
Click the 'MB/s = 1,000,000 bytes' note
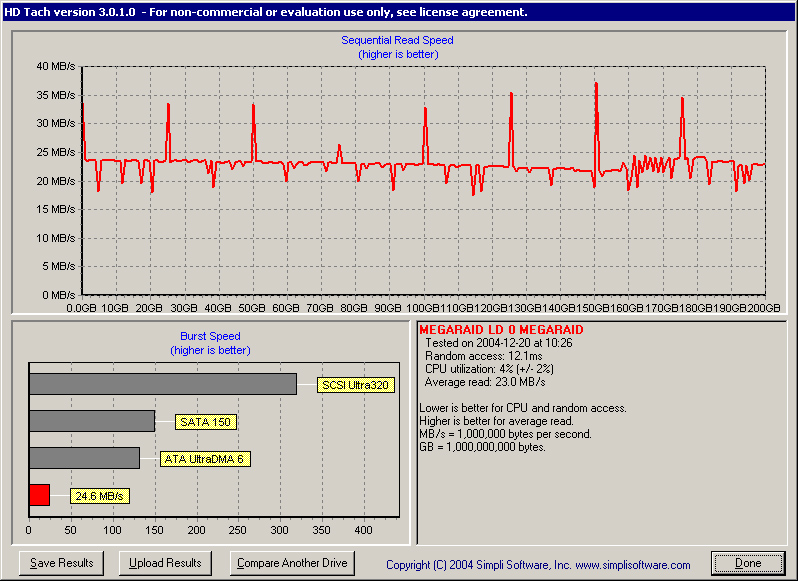click(505, 434)
